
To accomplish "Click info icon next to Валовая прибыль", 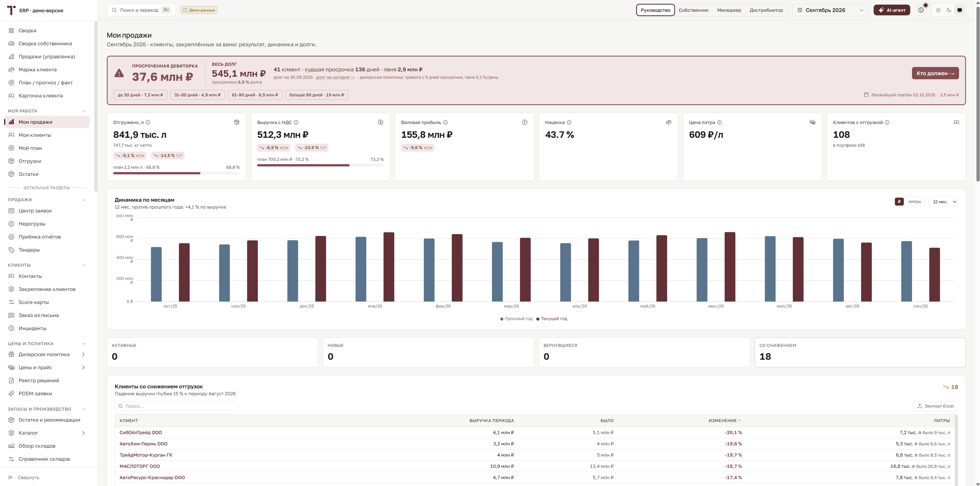I will pos(446,122).
